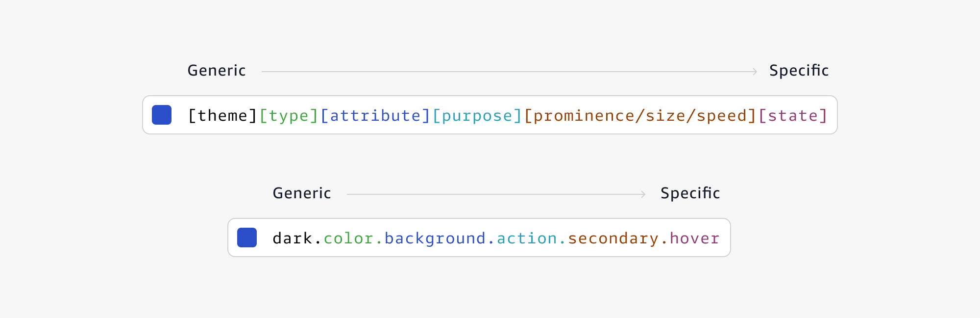Click the word "dark" in example token
This screenshot has height=318, width=980.
[293, 238]
